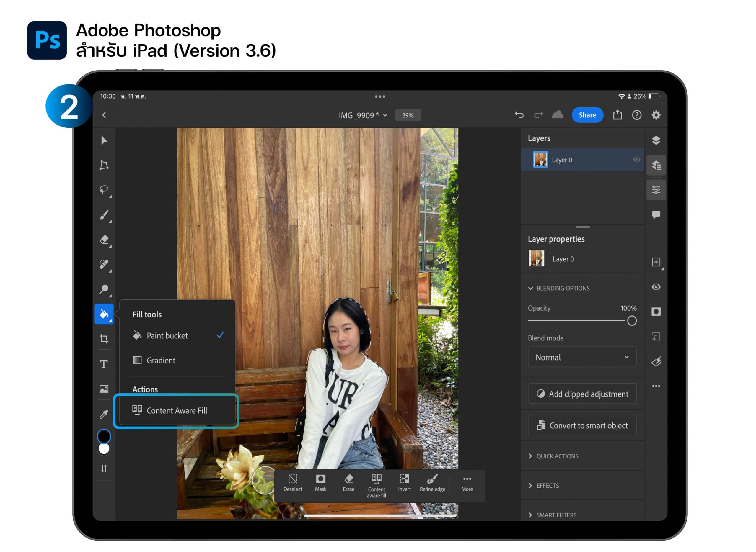Screen dimensions: 756x552
Task: Toggle Layer 0 visibility eye
Action: click(636, 160)
